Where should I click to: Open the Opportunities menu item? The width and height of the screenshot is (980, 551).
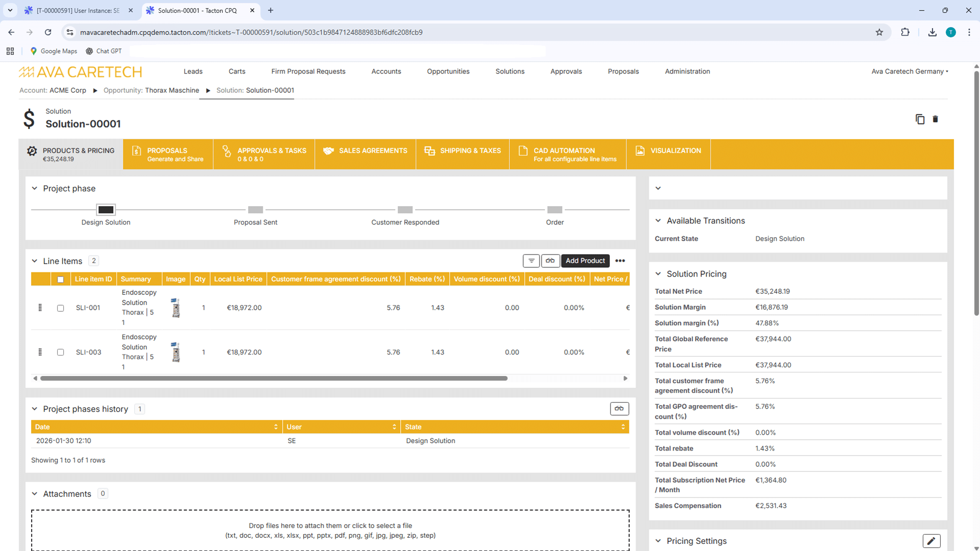448,71
